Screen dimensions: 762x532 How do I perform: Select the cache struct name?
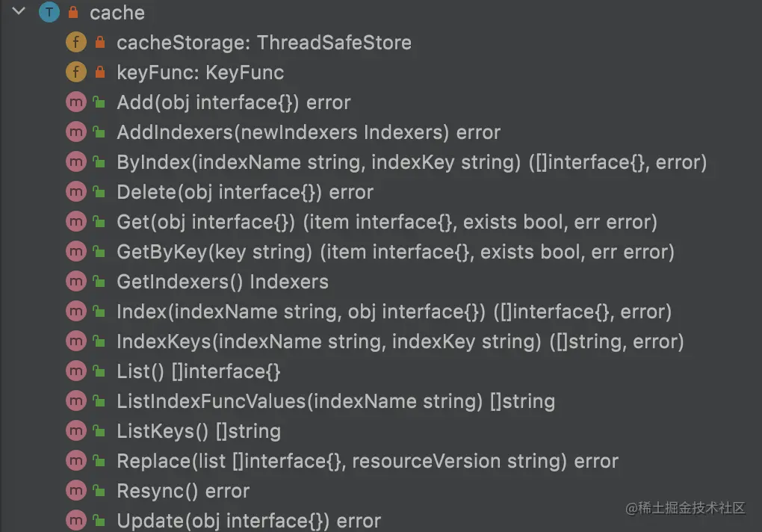click(x=117, y=13)
